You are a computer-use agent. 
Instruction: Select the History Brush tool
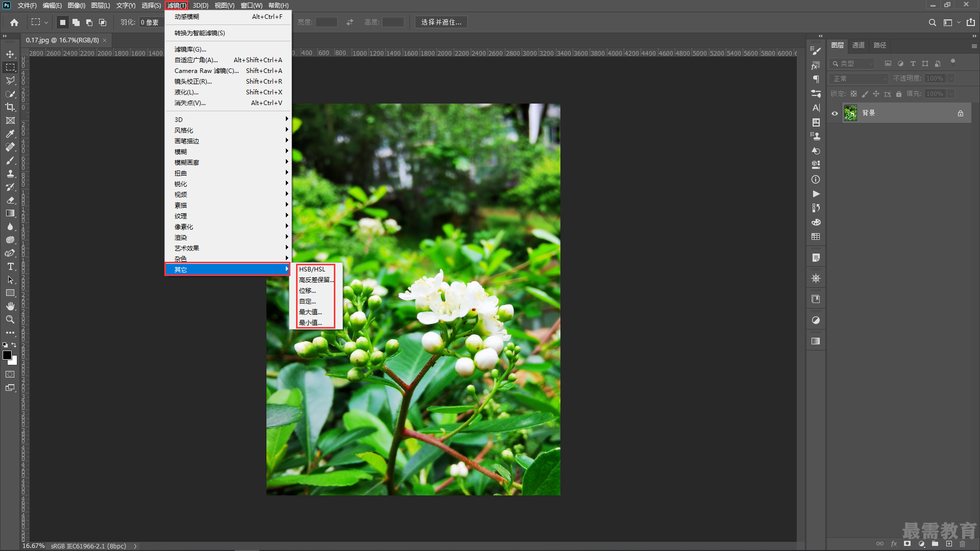(10, 187)
